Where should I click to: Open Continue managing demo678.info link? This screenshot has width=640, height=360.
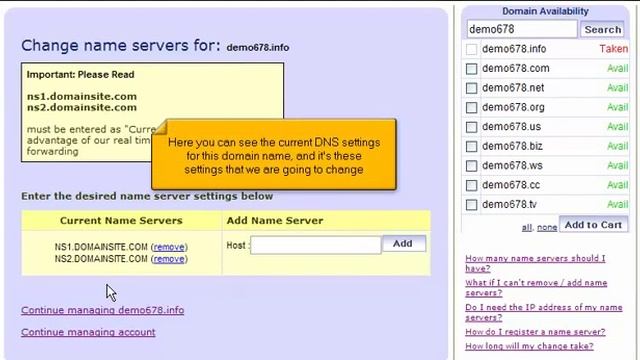pos(102,310)
